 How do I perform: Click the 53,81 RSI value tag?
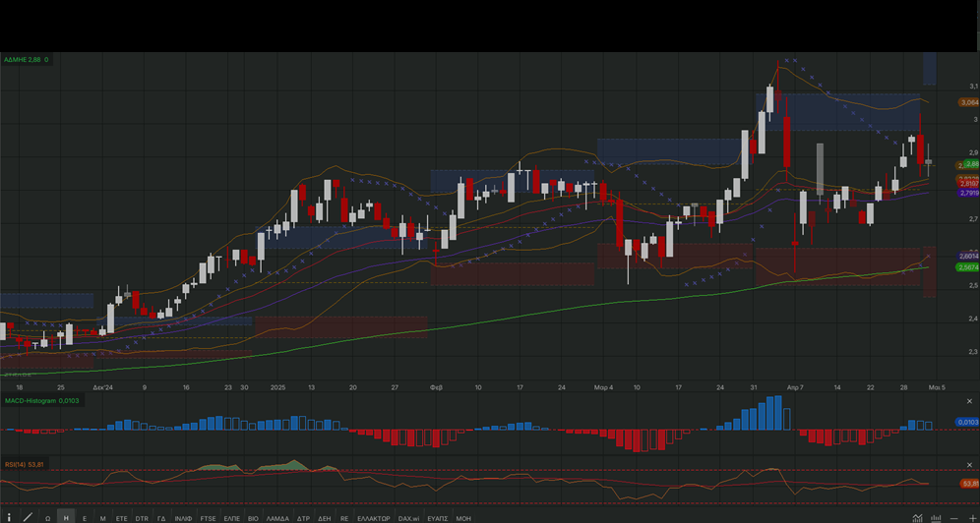970,484
